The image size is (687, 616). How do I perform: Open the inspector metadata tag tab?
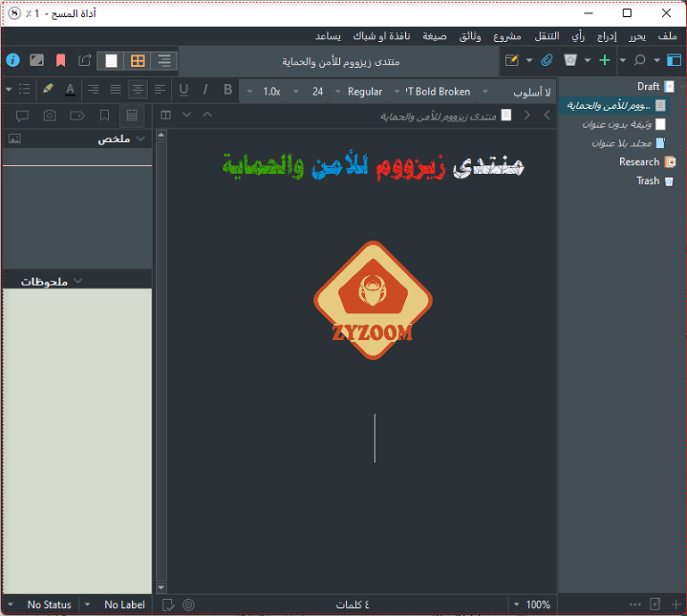(77, 116)
